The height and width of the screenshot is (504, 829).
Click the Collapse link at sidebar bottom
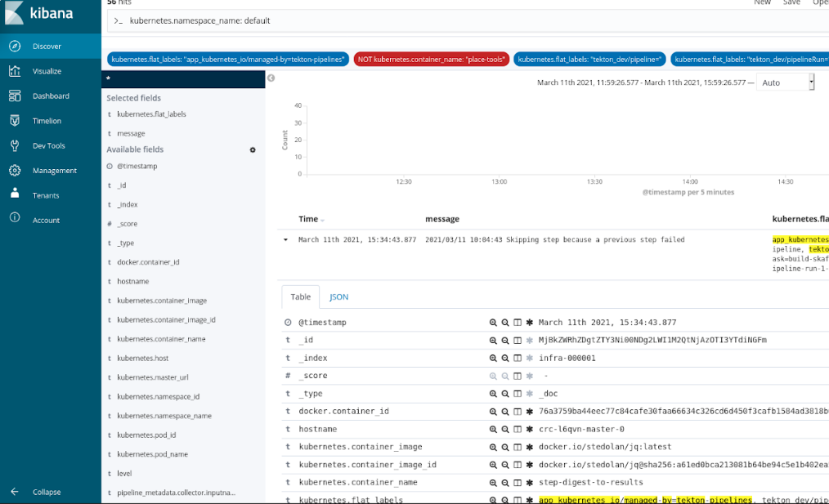[x=46, y=492]
